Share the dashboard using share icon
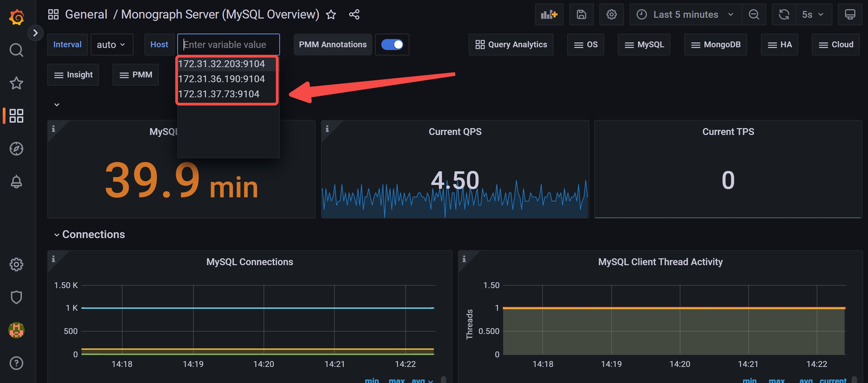Image resolution: width=868 pixels, height=383 pixels. click(x=354, y=14)
